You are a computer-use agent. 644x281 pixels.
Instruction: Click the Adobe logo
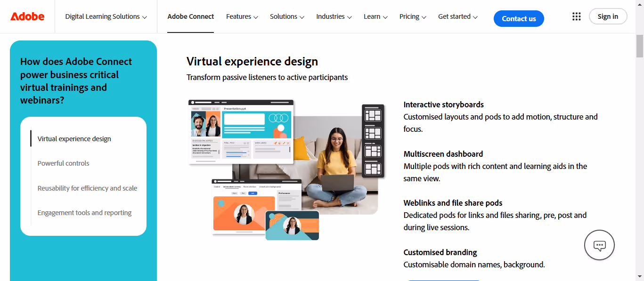[27, 16]
